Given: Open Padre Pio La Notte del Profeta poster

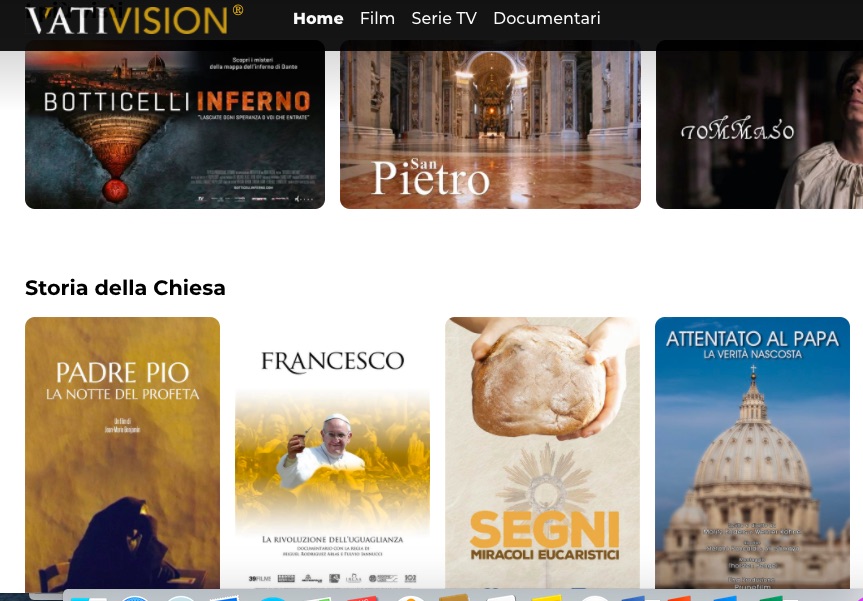Looking at the screenshot, I should coord(122,454).
